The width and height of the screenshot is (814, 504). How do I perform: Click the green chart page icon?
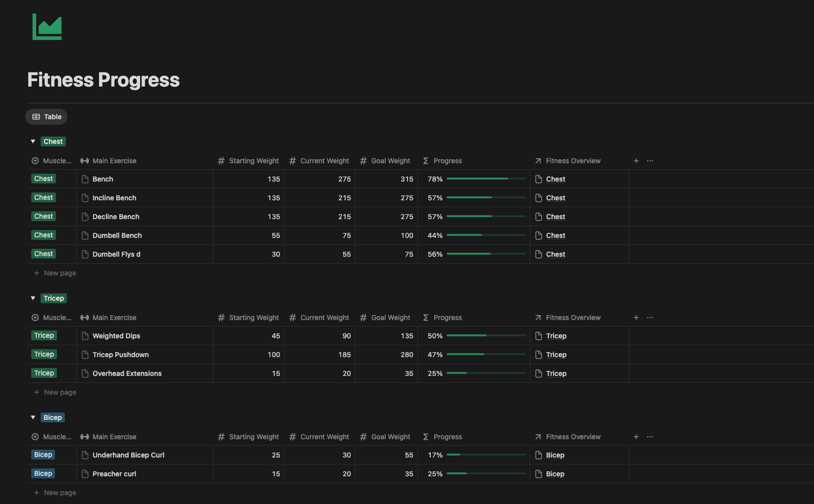point(47,27)
